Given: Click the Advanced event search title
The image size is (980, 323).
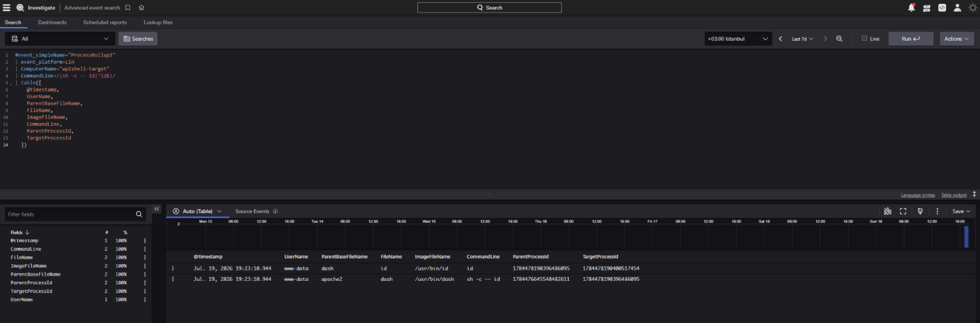Looking at the screenshot, I should click(92, 8).
